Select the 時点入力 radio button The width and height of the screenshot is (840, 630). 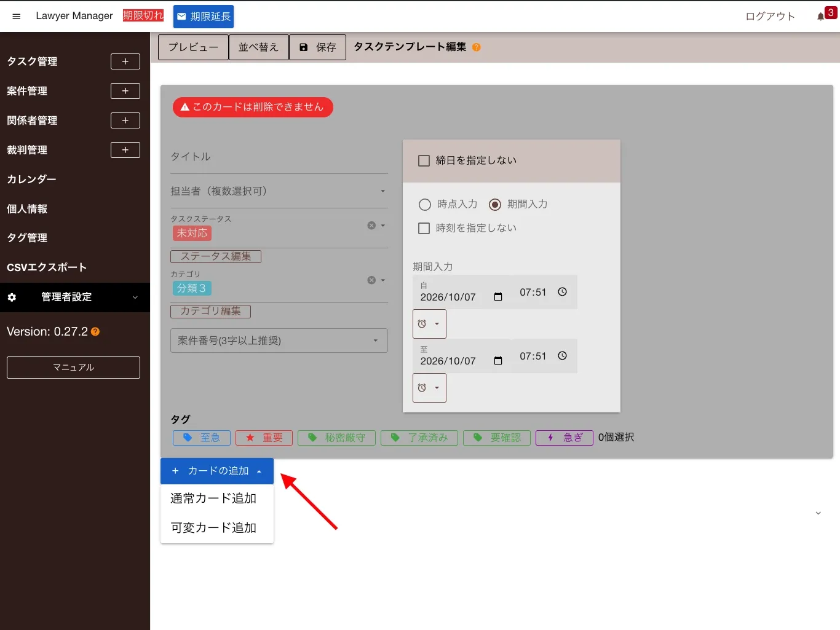click(425, 205)
